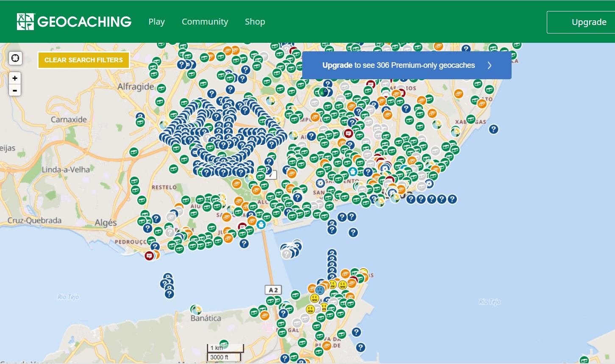Select the mystery cache at the bottom-right of Almada

360,347
